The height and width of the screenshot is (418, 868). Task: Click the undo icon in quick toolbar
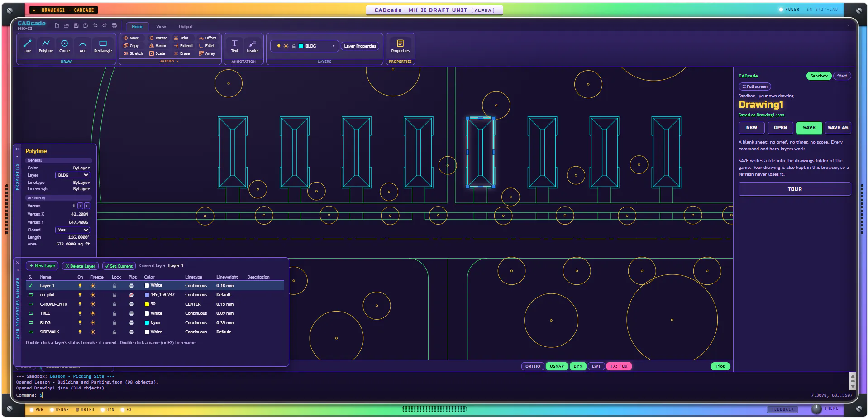(x=95, y=26)
